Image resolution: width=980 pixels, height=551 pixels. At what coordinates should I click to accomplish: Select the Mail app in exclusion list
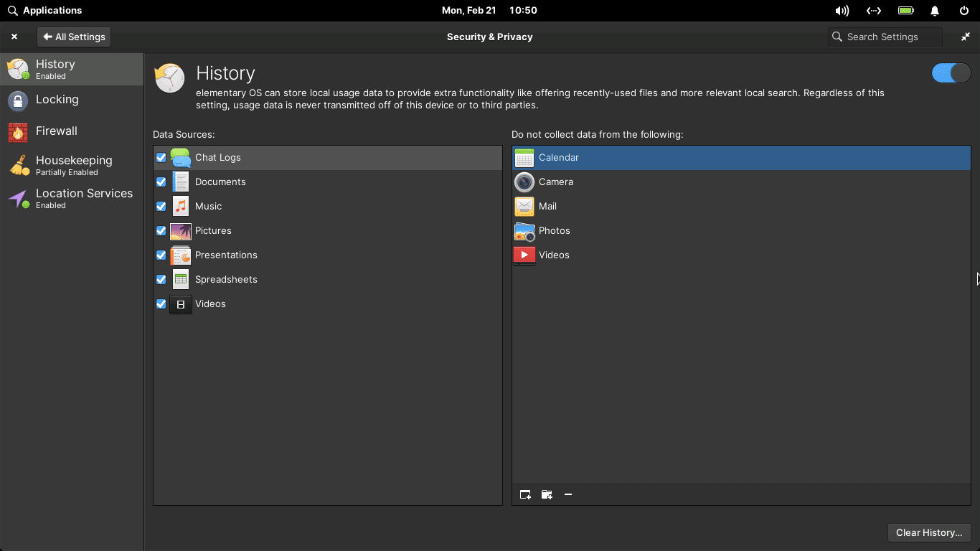(547, 207)
